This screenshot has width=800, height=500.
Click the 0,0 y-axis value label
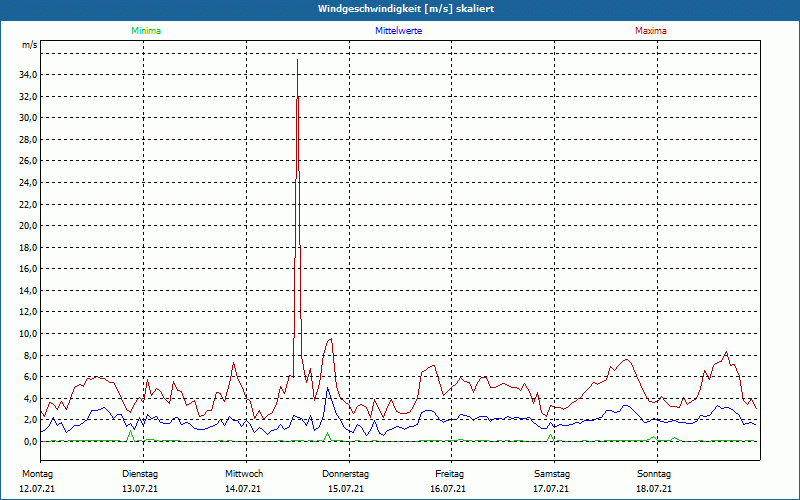click(x=30, y=442)
